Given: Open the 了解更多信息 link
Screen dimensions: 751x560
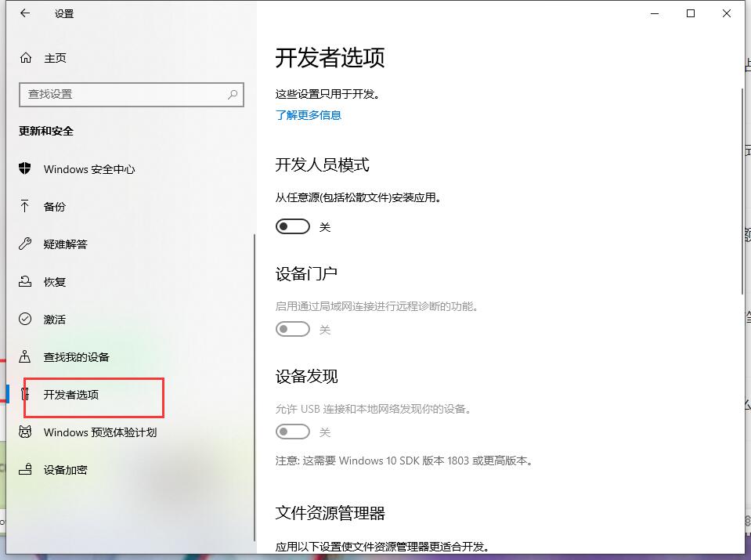Looking at the screenshot, I should tap(309, 115).
